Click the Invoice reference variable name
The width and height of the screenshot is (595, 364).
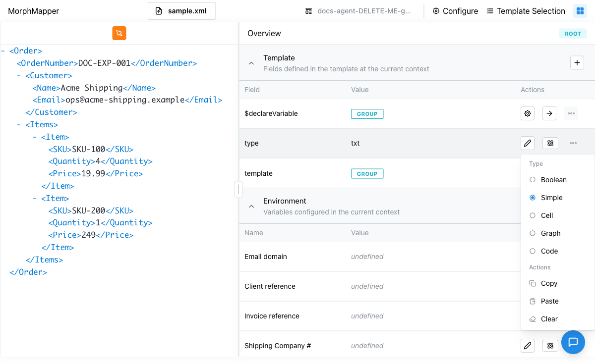[272, 316]
